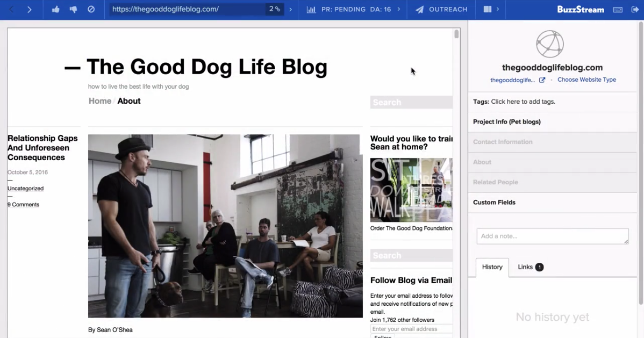Image resolution: width=644 pixels, height=338 pixels.
Task: Click the exit arrow icon at top right
Action: [x=635, y=10]
